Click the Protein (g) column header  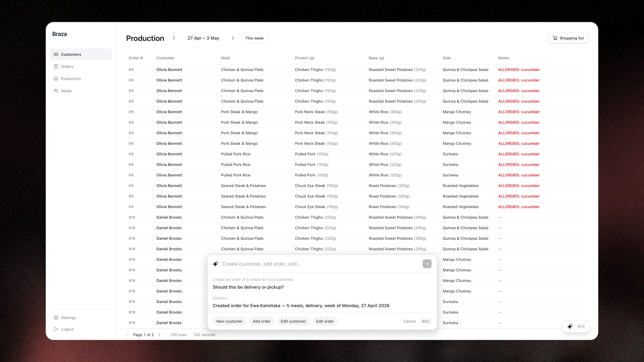tap(305, 58)
